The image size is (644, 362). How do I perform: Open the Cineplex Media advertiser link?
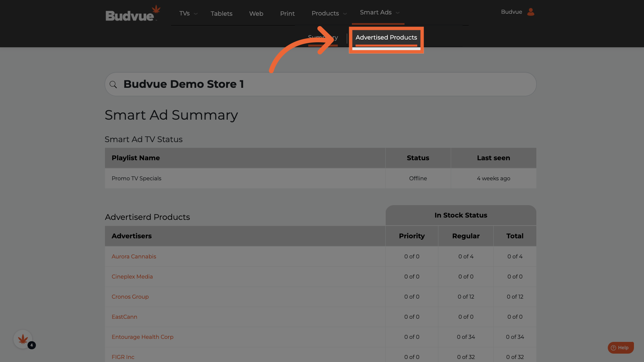pyautogui.click(x=132, y=277)
